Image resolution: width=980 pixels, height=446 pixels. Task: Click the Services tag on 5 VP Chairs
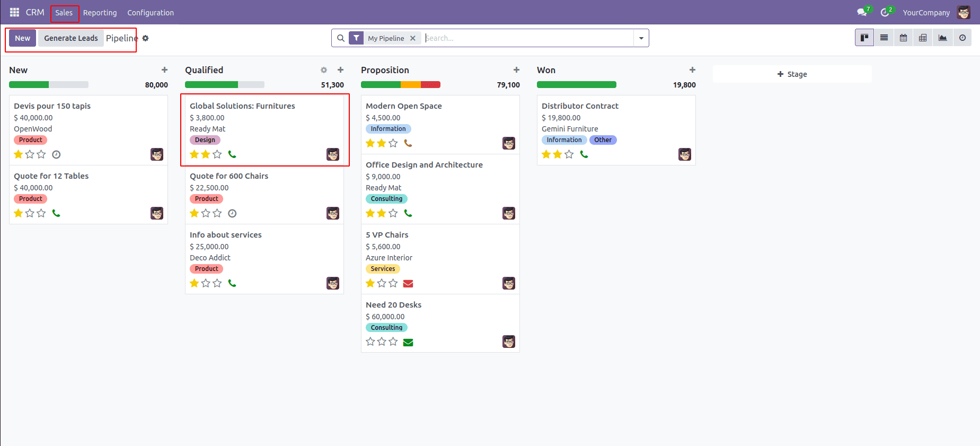click(x=383, y=269)
